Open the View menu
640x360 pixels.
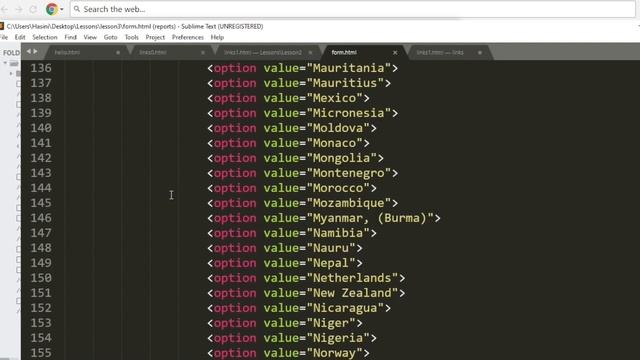click(x=90, y=37)
